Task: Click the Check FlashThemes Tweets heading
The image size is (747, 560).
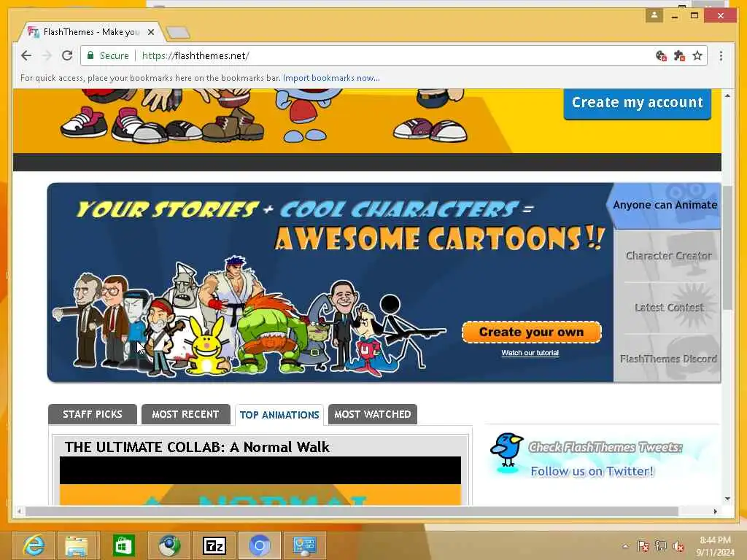Action: [x=605, y=447]
